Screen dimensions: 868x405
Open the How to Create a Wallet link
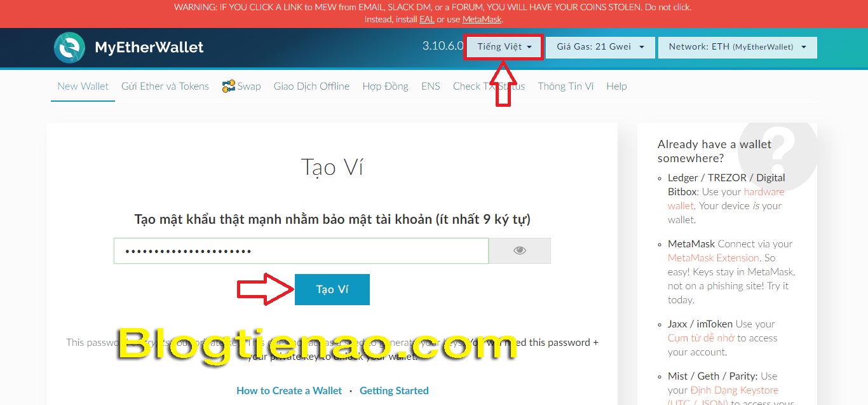tap(289, 390)
